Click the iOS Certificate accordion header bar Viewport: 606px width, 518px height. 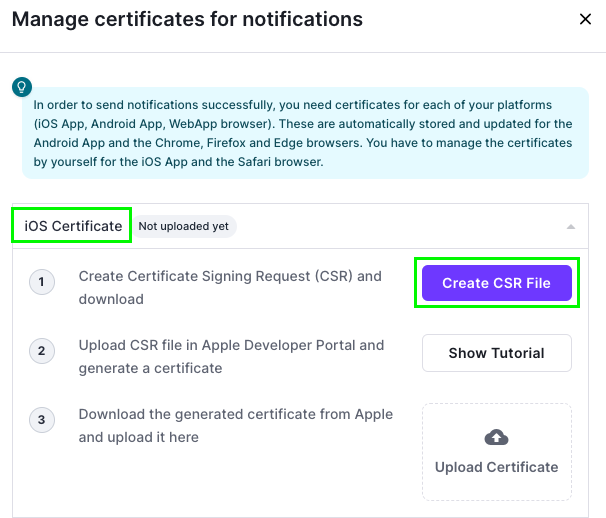400,227
